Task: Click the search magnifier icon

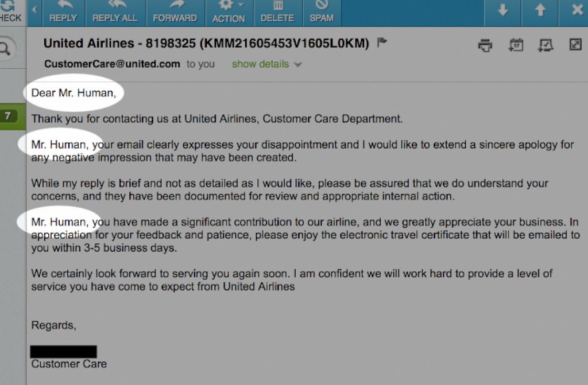Action: (x=6, y=49)
